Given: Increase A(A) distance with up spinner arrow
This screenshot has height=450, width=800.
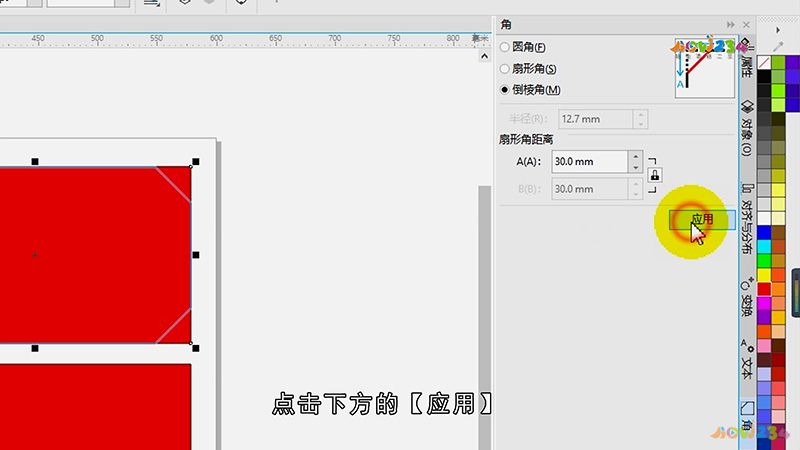Looking at the screenshot, I should 635,156.
